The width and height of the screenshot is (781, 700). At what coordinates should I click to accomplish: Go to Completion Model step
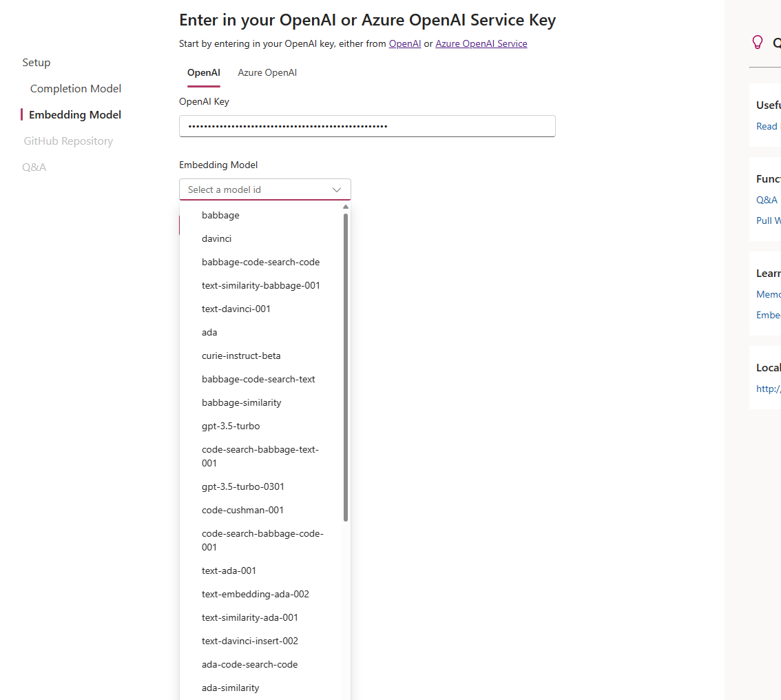pyautogui.click(x=76, y=89)
